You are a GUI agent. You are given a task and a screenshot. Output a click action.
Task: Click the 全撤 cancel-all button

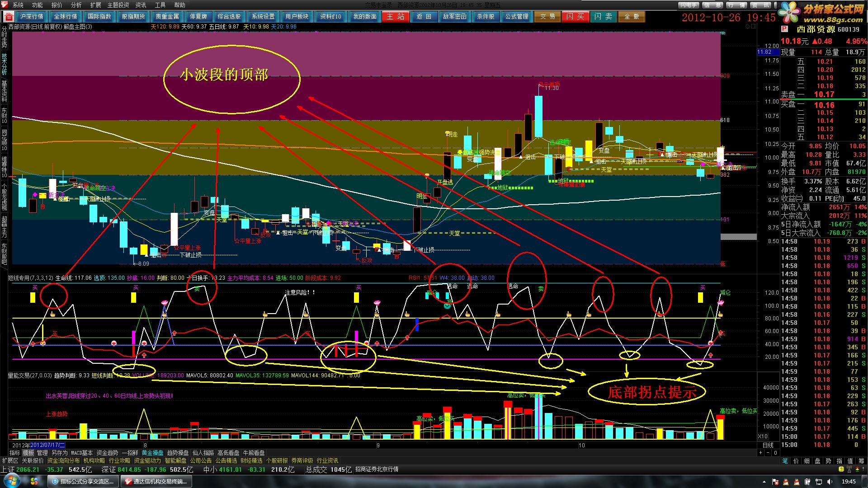[x=632, y=16]
